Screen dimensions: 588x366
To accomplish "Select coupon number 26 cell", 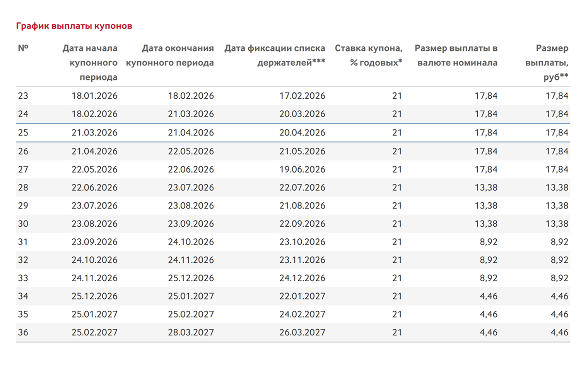I will [x=23, y=151].
